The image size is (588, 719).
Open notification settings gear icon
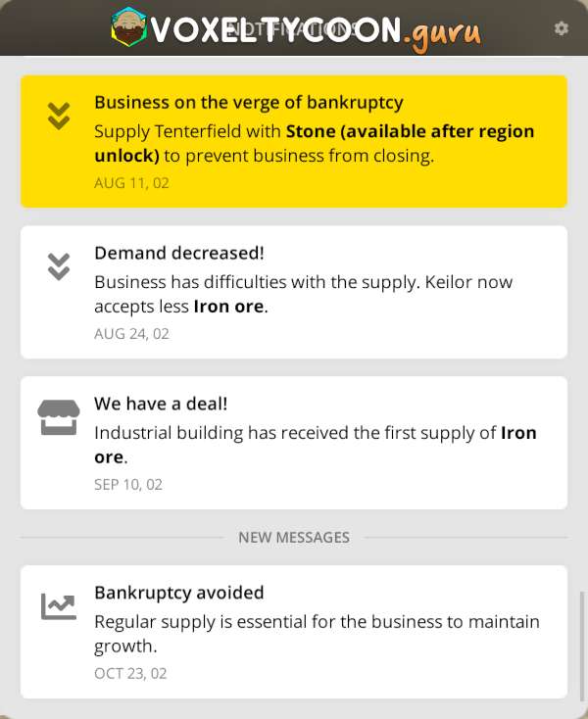[x=562, y=28]
